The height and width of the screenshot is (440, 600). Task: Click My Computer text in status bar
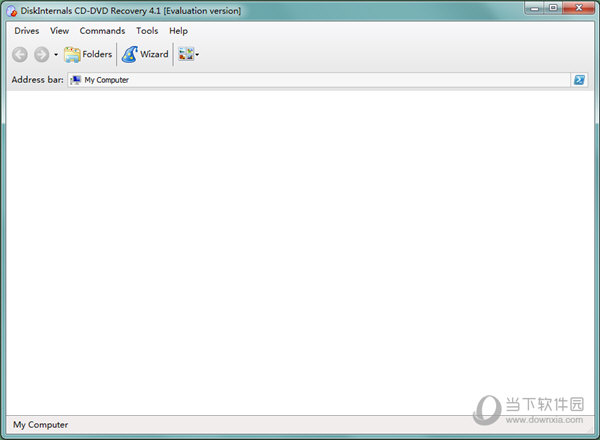(x=41, y=425)
